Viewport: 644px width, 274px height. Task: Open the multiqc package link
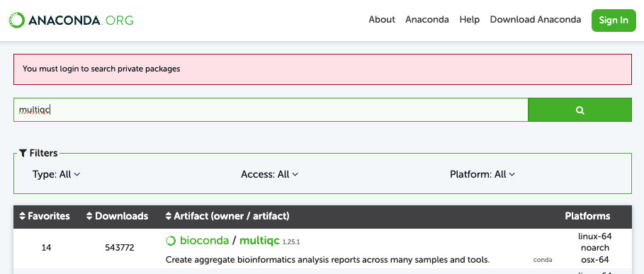[259, 241]
